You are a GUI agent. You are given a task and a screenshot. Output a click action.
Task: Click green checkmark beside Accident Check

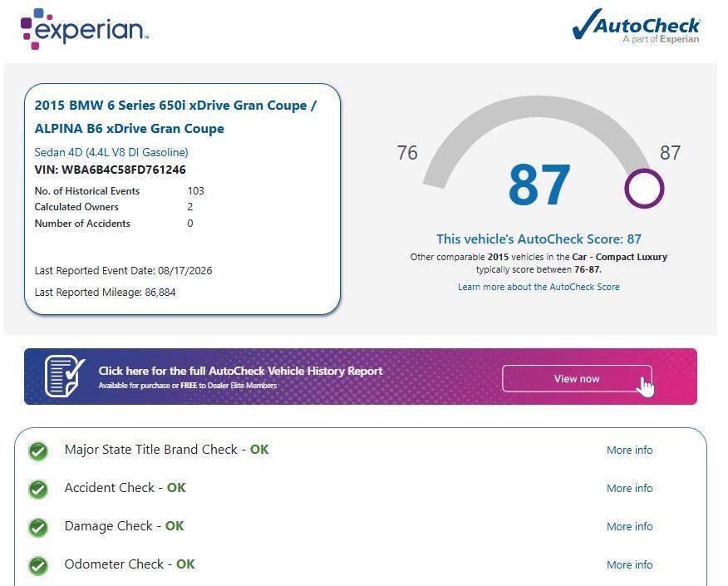(x=38, y=489)
